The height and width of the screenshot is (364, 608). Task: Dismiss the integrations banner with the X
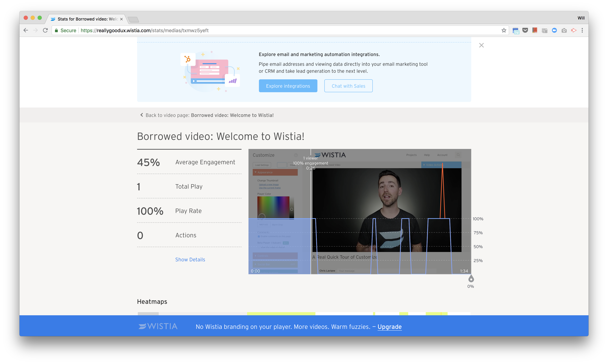(x=481, y=45)
